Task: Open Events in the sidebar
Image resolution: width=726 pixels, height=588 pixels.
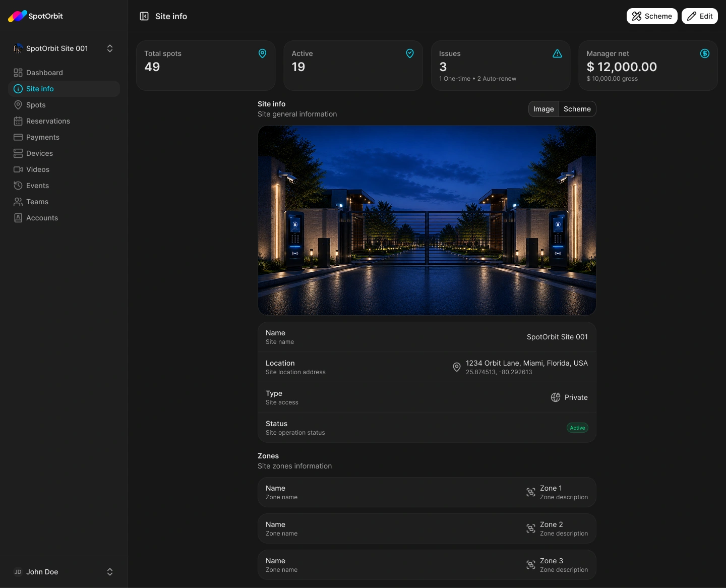Action: [64, 186]
